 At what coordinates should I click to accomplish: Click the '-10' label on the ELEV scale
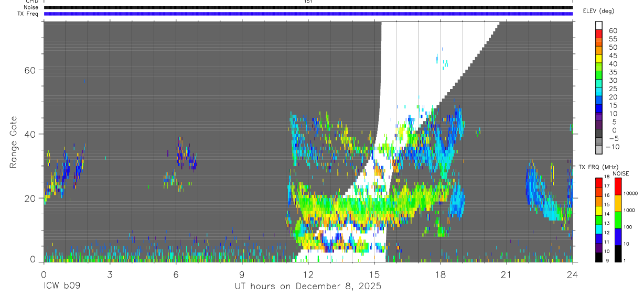pyautogui.click(x=613, y=147)
